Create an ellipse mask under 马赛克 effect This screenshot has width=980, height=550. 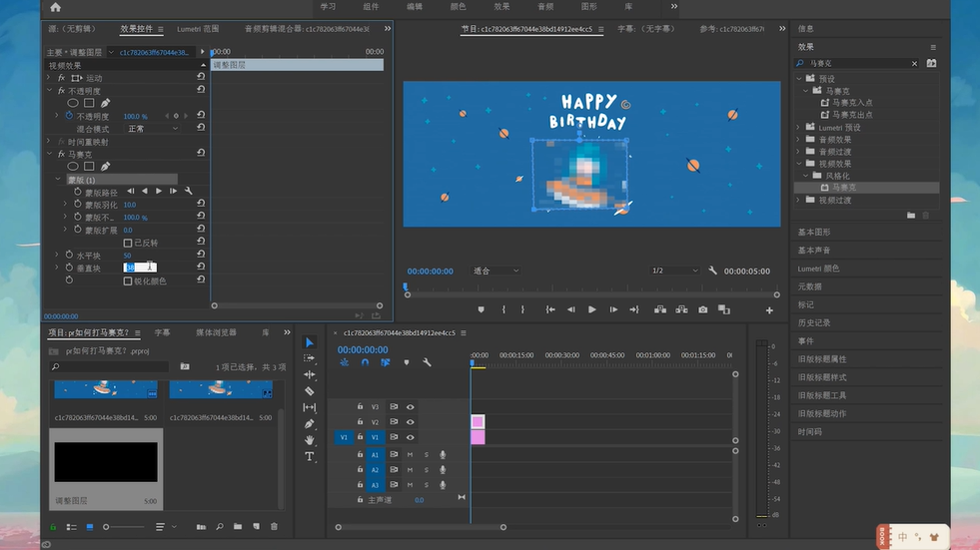[73, 167]
